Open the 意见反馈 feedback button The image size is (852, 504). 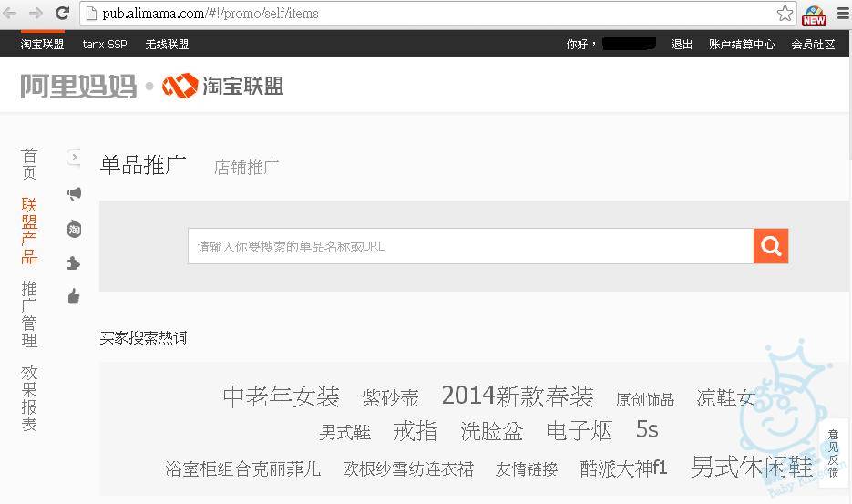click(833, 453)
